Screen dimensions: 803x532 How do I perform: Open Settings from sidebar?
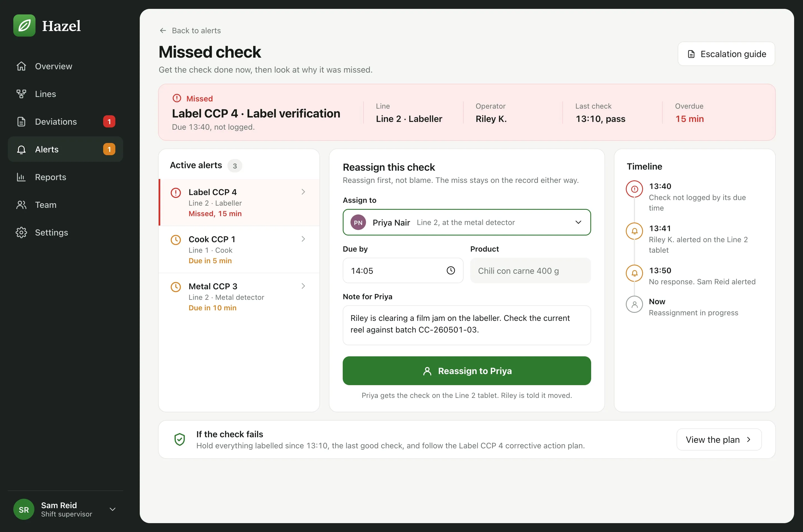[65, 232]
